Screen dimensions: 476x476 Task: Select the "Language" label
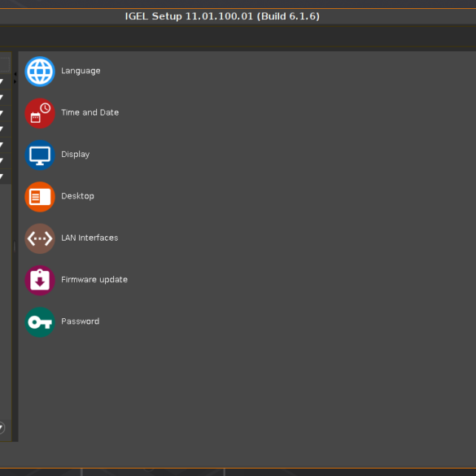(81, 71)
